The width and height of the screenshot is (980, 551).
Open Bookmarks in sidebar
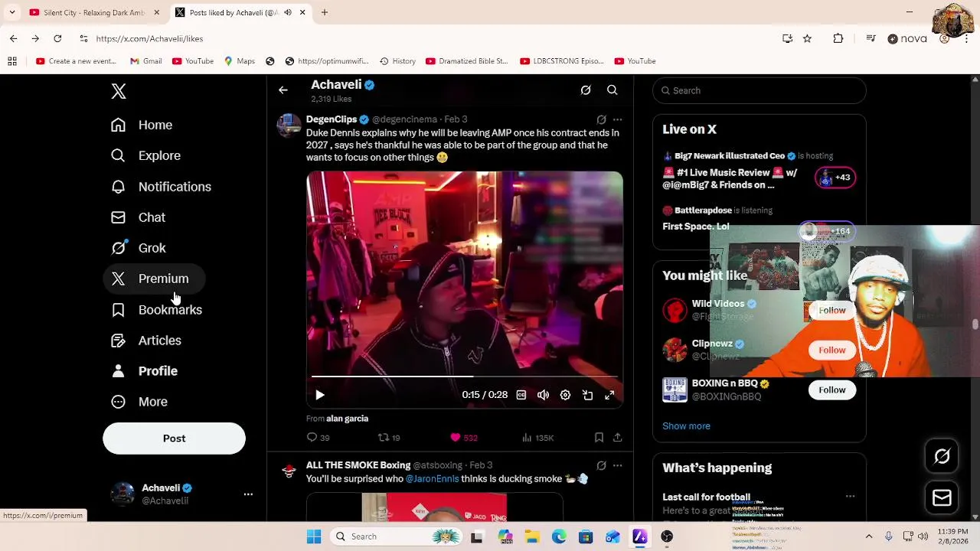pos(158,309)
